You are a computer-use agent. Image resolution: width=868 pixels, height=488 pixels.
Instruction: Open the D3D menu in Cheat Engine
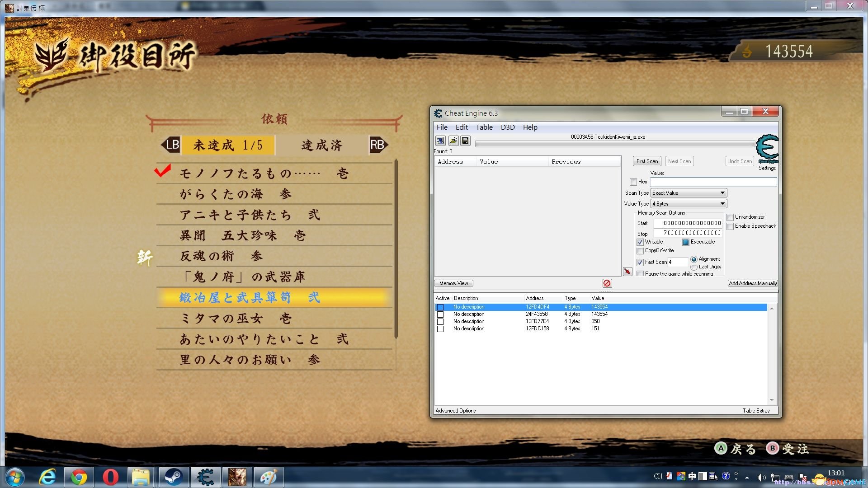click(x=508, y=127)
